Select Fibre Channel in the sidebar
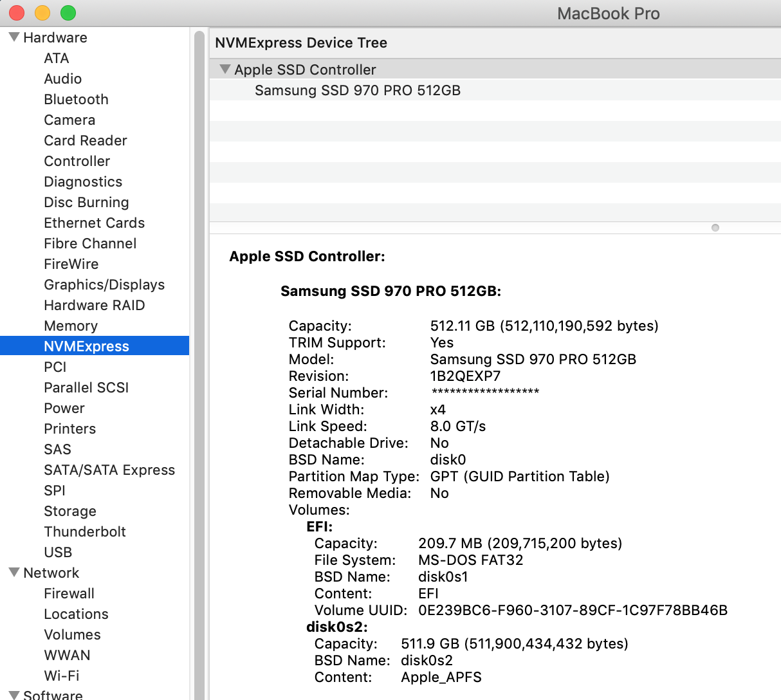 (90, 243)
